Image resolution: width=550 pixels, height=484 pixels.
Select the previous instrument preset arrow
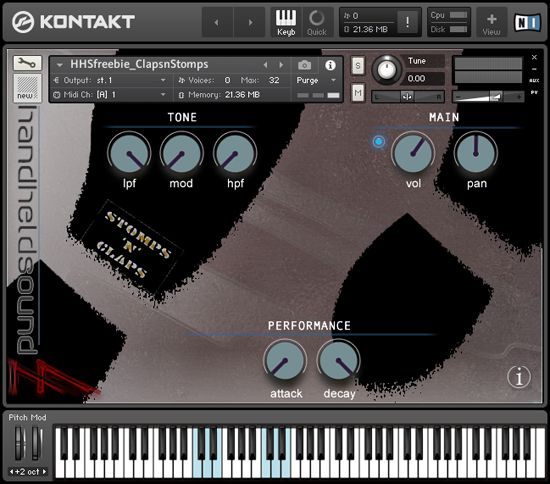coord(266,65)
